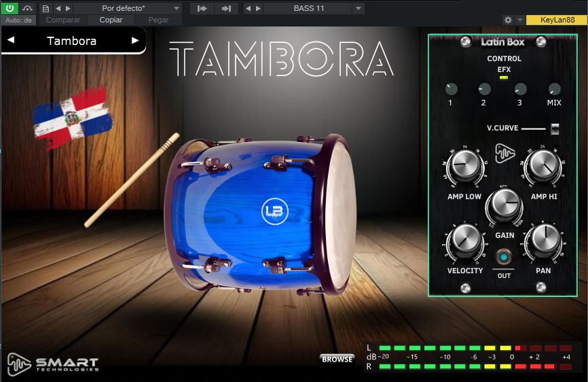Click the Latin Box title text
588x382 pixels.
click(x=503, y=42)
